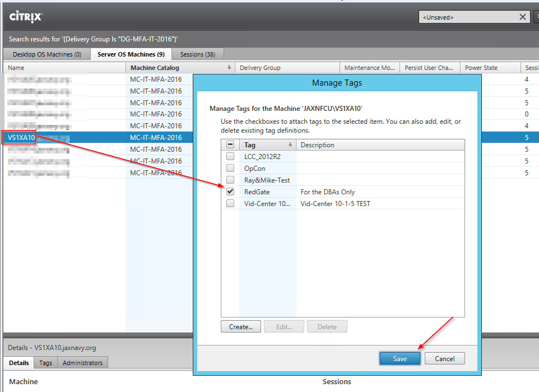
Task: Select the Ray&Mike-Test tag name
Action: pos(267,180)
